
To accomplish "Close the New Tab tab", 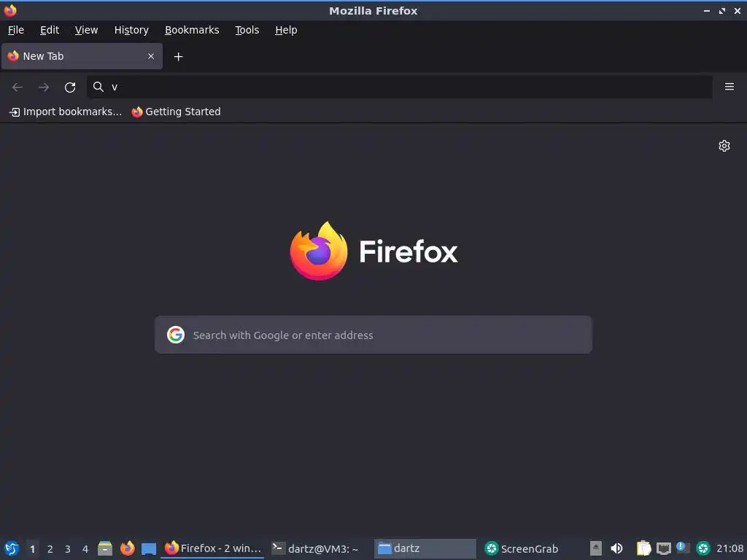I will tap(151, 56).
